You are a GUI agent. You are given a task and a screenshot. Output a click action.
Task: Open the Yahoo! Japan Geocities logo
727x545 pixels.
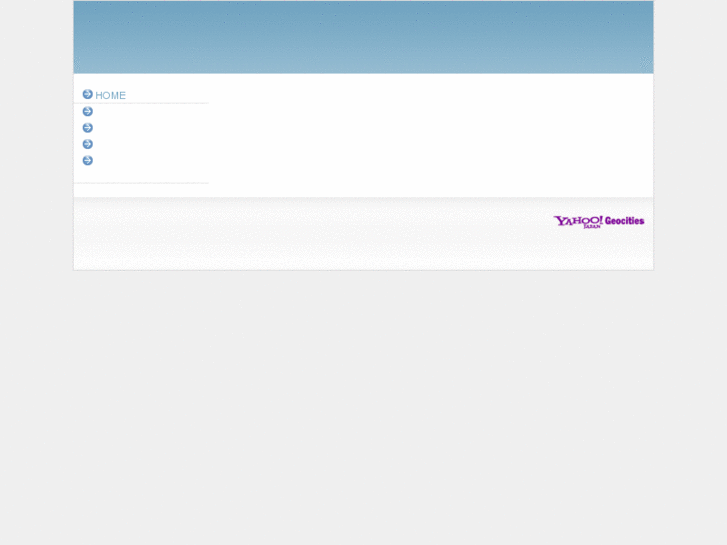point(599,222)
